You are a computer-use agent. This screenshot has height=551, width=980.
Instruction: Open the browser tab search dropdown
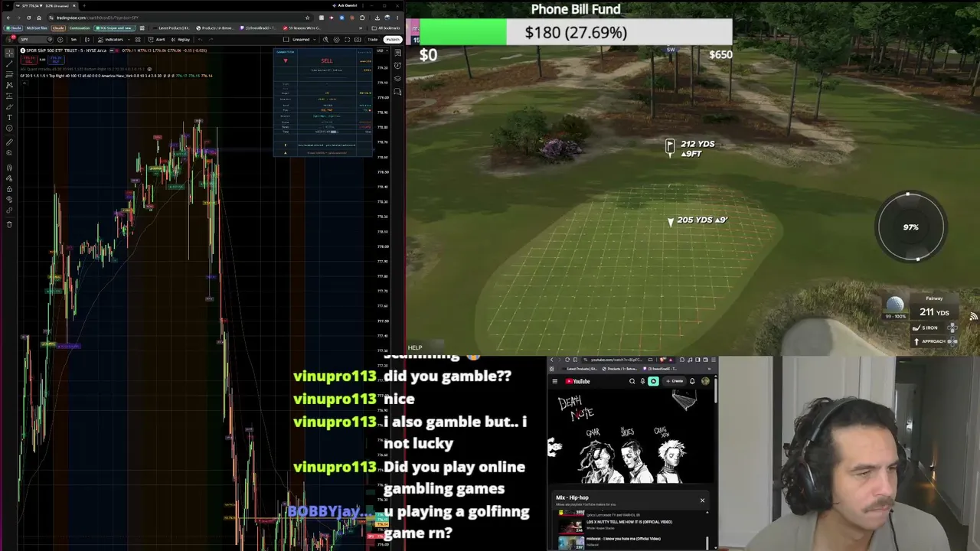coord(9,5)
